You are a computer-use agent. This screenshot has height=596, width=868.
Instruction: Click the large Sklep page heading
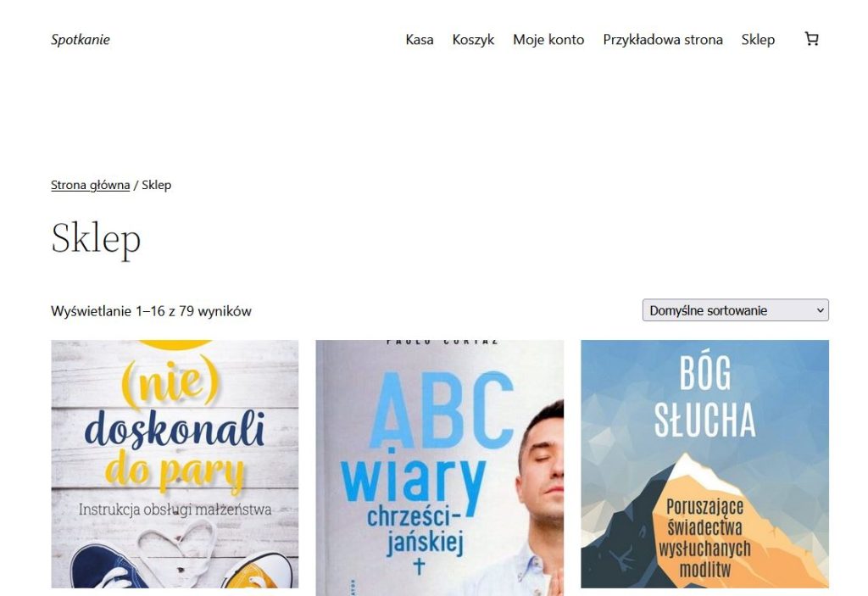96,239
